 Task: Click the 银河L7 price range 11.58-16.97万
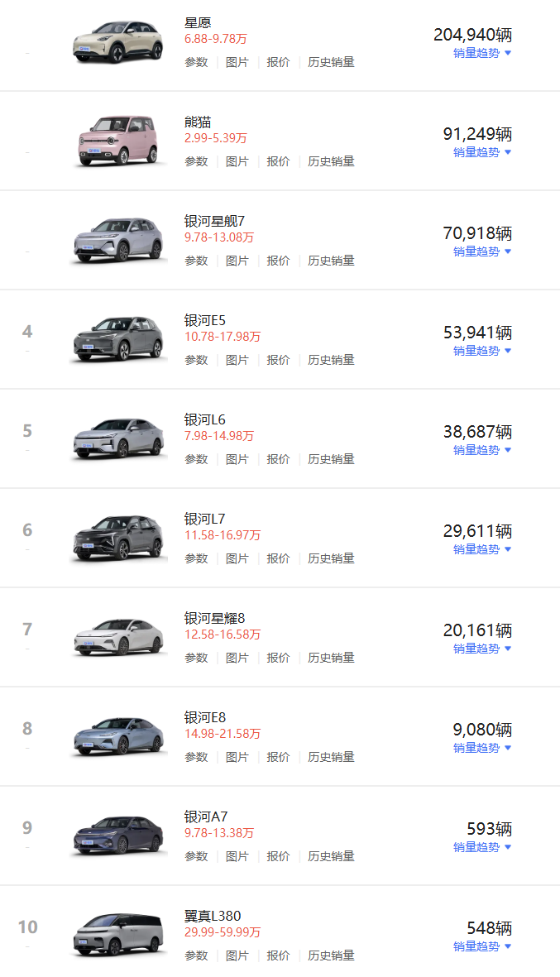point(223,536)
